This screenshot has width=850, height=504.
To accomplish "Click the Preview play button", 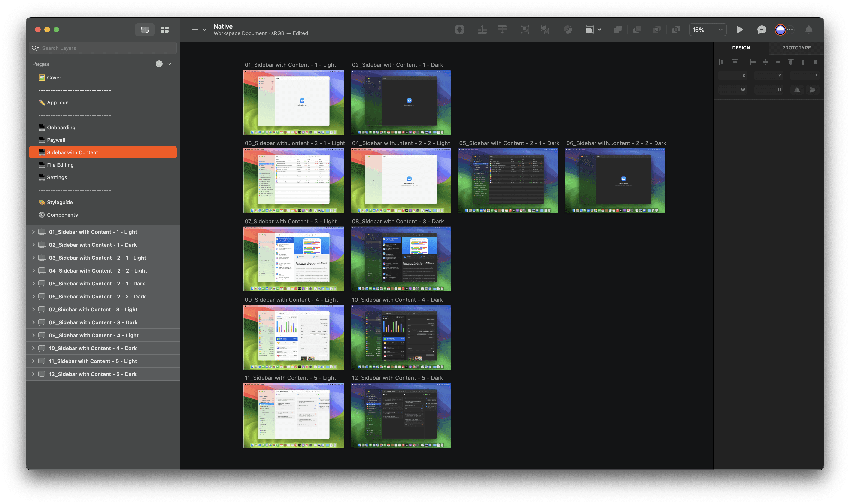I will click(x=740, y=30).
